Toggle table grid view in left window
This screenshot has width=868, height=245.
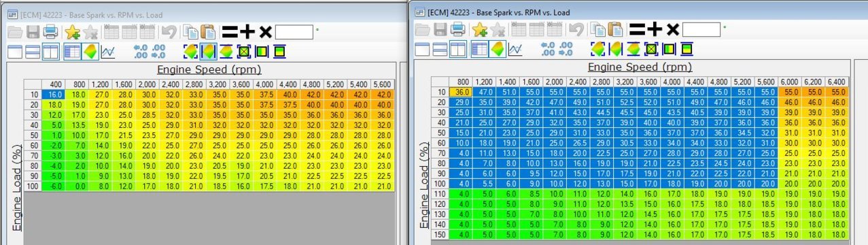point(72,51)
